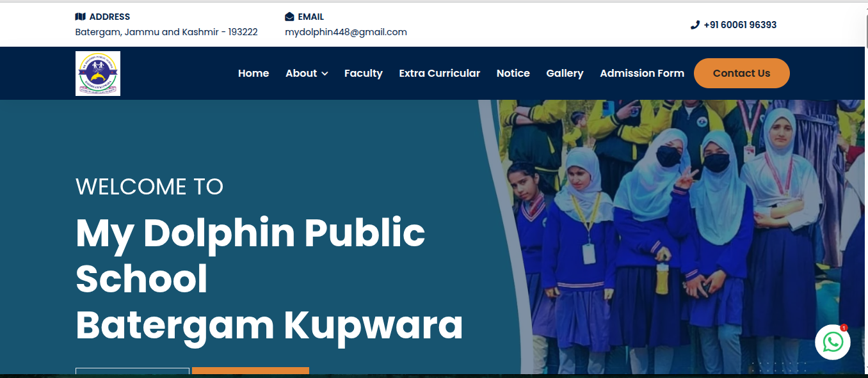The image size is (868, 378).
Task: Open the Admission Form page
Action: [642, 73]
